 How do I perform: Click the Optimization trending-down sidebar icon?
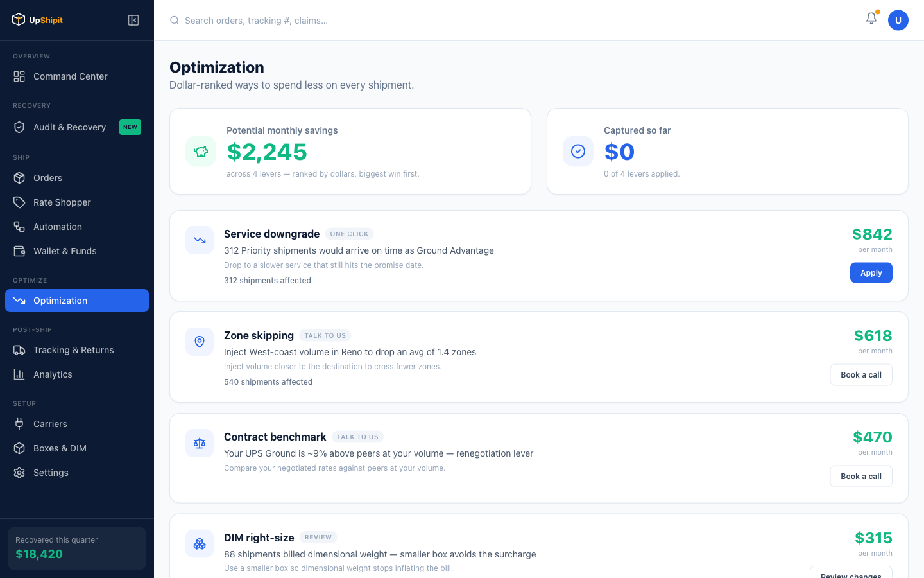(x=19, y=301)
